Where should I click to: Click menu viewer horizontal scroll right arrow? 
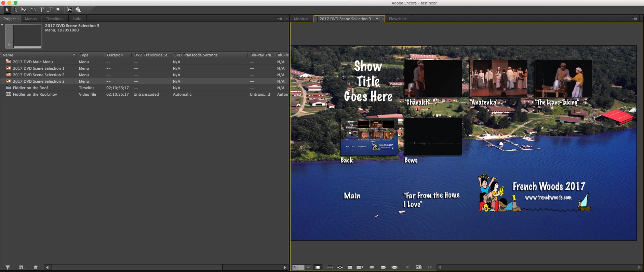(640, 267)
